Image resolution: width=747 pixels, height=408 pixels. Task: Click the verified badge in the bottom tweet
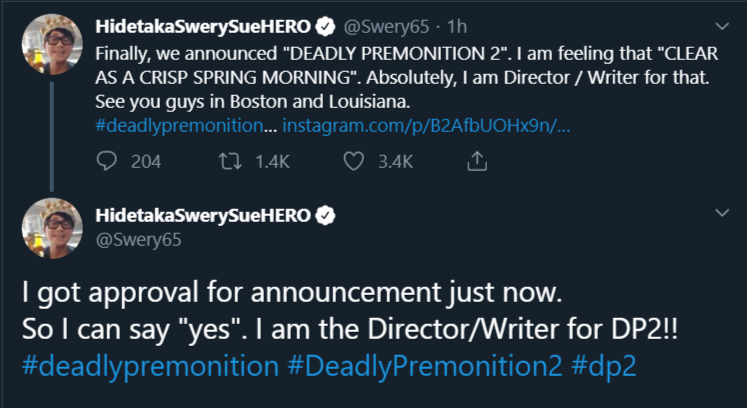326,216
